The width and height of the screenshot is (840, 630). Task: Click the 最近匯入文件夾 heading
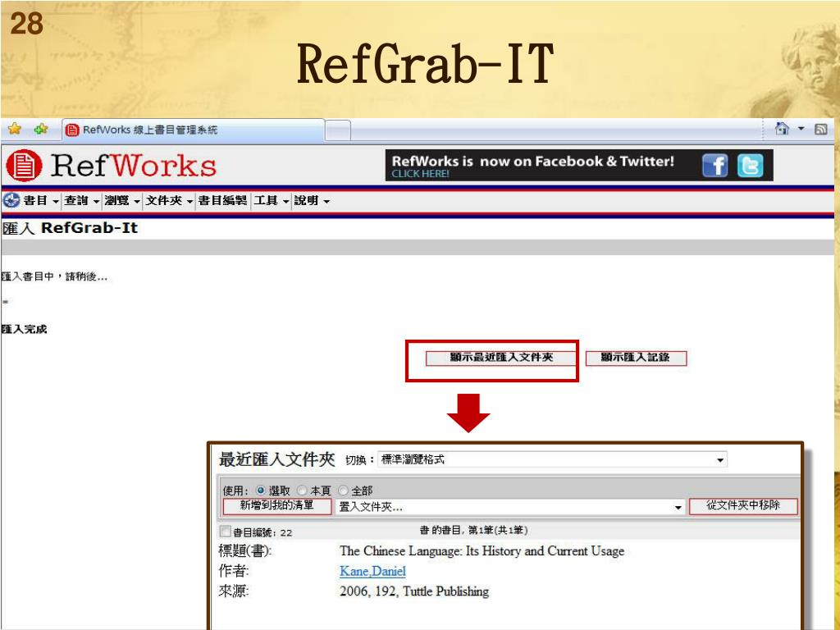tap(276, 459)
